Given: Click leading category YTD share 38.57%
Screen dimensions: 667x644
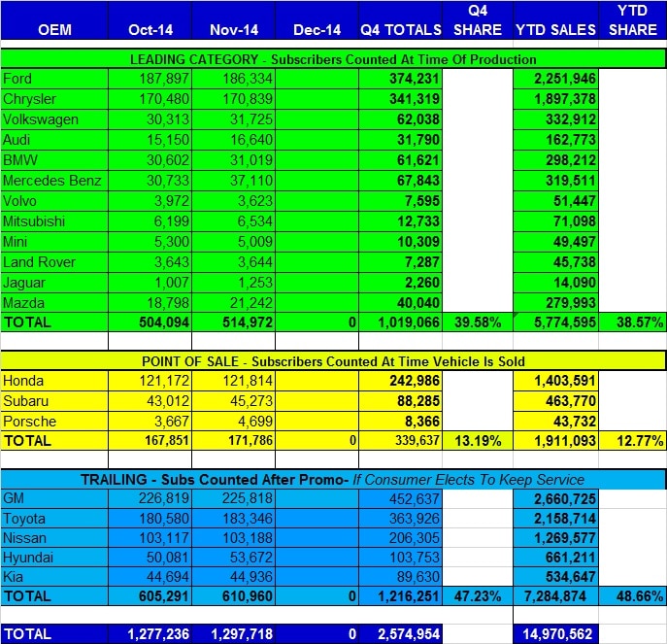Looking at the screenshot, I should (633, 322).
